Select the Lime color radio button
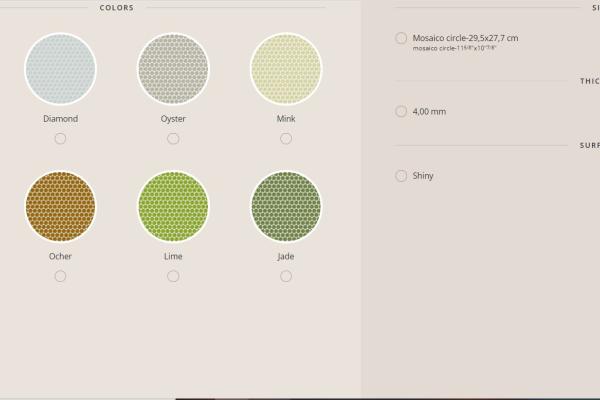The image size is (600, 400). (173, 276)
